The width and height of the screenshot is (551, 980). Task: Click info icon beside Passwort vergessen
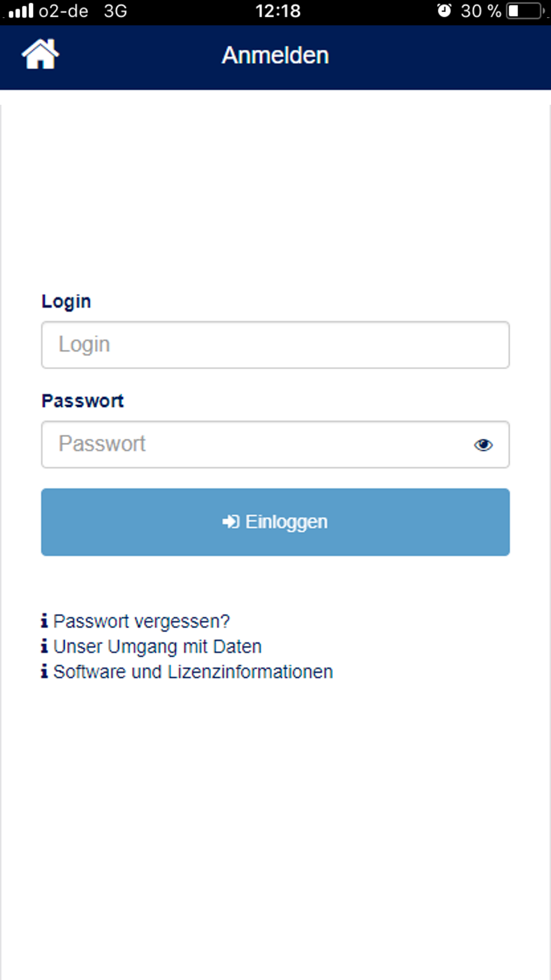pyautogui.click(x=45, y=621)
